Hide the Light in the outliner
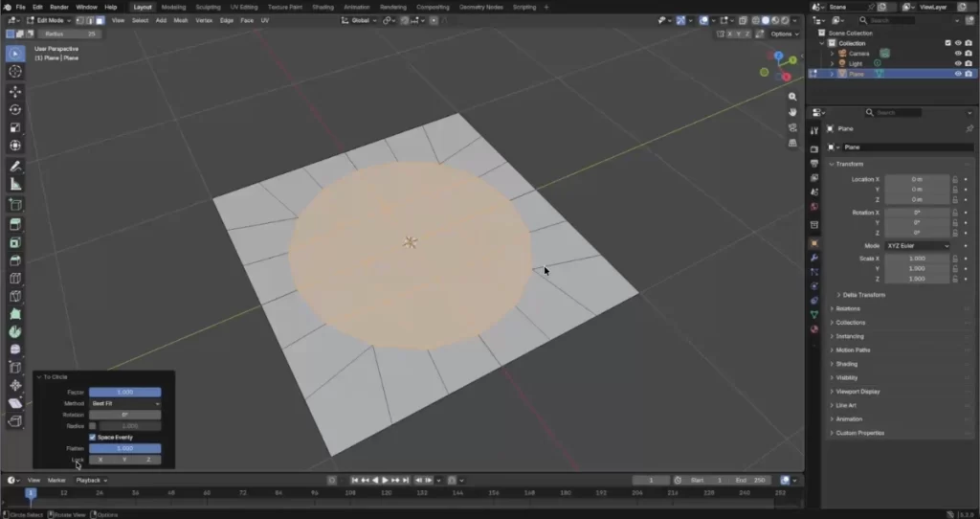The height and width of the screenshot is (519, 980). coord(957,64)
